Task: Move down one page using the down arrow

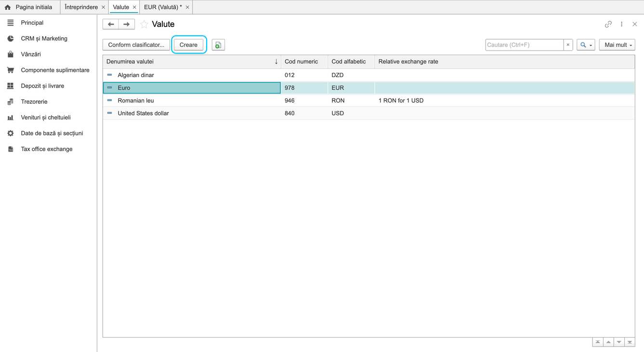Action: 619,342
